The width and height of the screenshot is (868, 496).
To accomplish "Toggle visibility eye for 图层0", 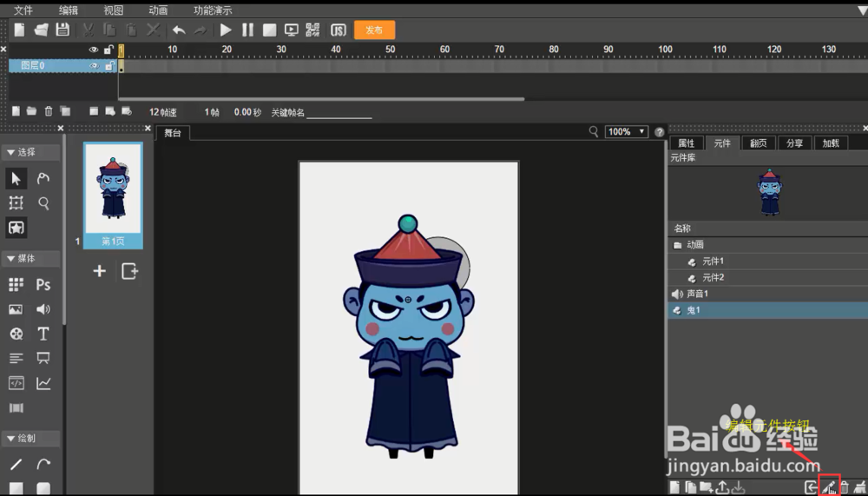I will pos(94,66).
